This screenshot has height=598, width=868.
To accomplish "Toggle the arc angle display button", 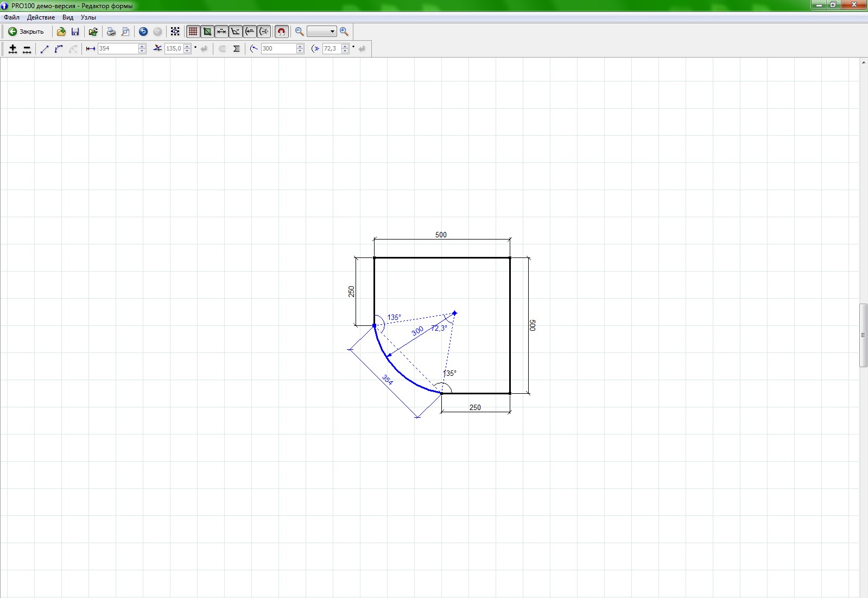I will pyautogui.click(x=264, y=32).
